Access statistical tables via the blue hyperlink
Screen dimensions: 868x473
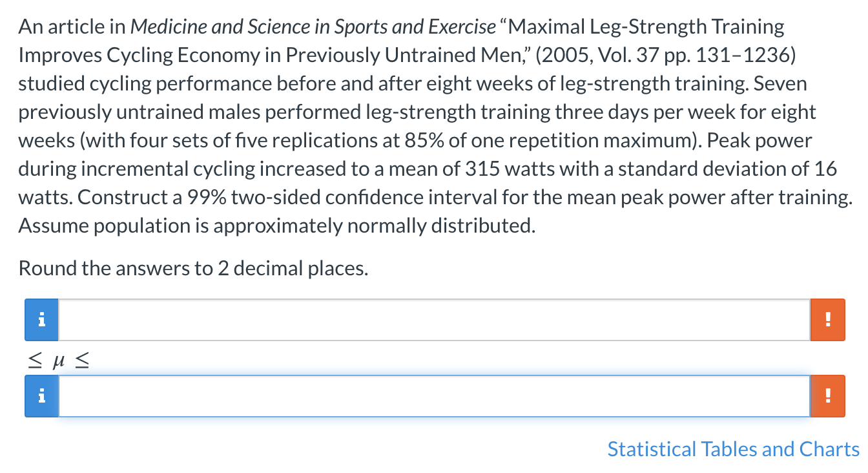pos(734,449)
